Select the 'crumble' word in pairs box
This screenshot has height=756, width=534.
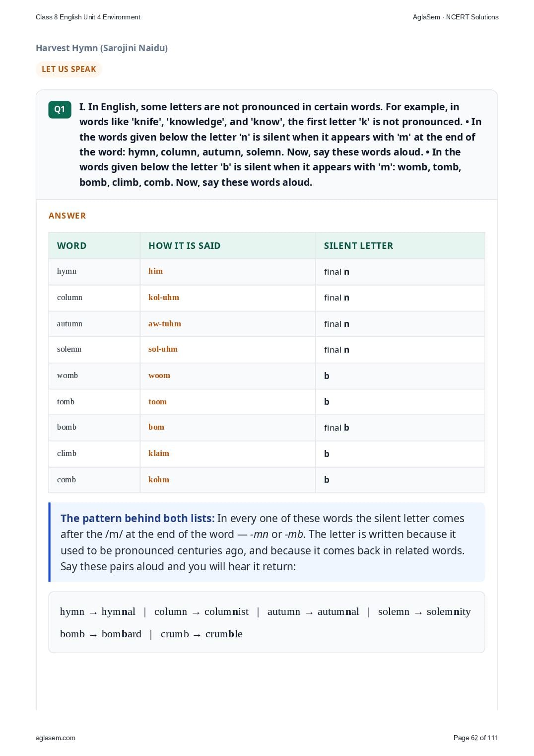[x=224, y=634]
